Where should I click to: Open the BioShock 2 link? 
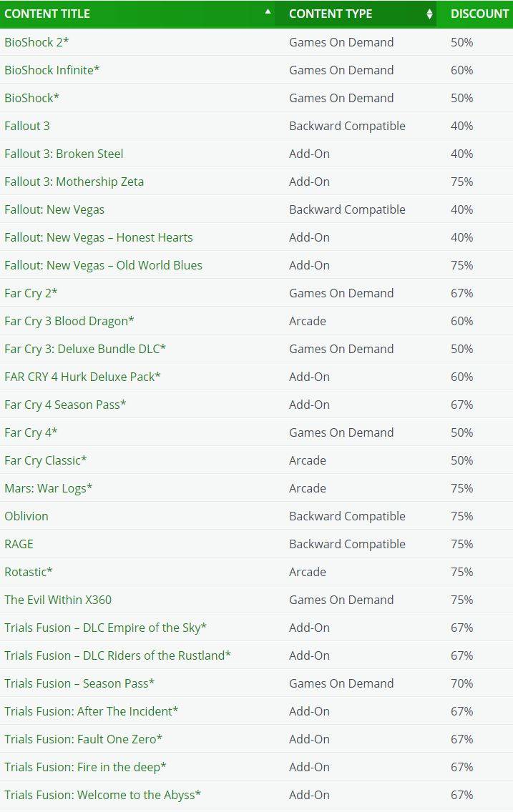(x=36, y=42)
